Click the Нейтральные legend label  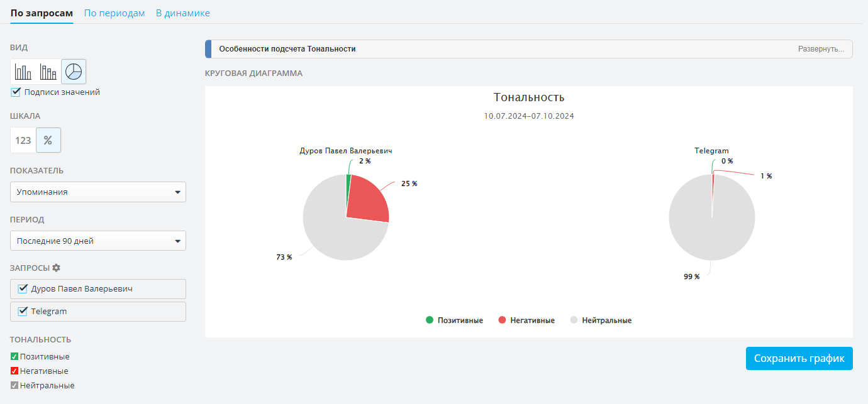point(606,320)
